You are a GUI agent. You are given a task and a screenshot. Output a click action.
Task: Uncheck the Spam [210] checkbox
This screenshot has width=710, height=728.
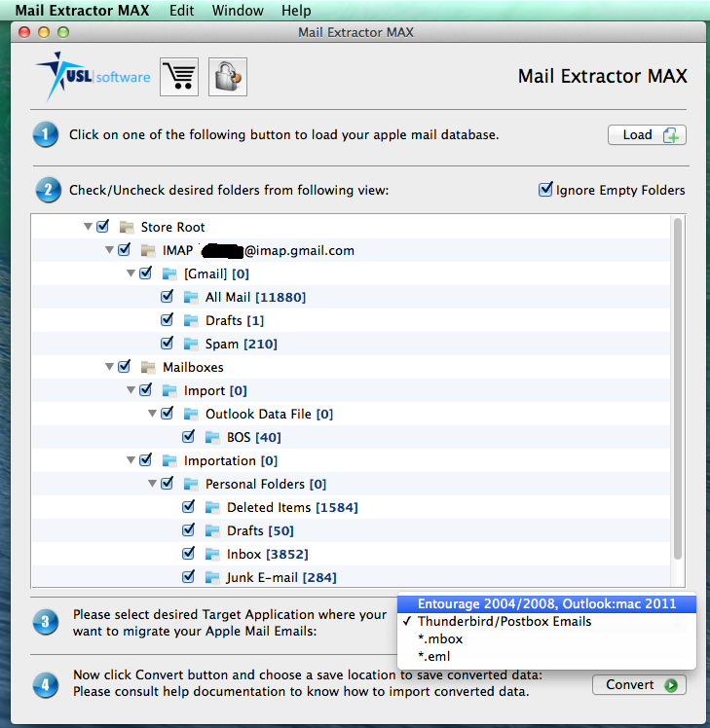[x=167, y=344]
